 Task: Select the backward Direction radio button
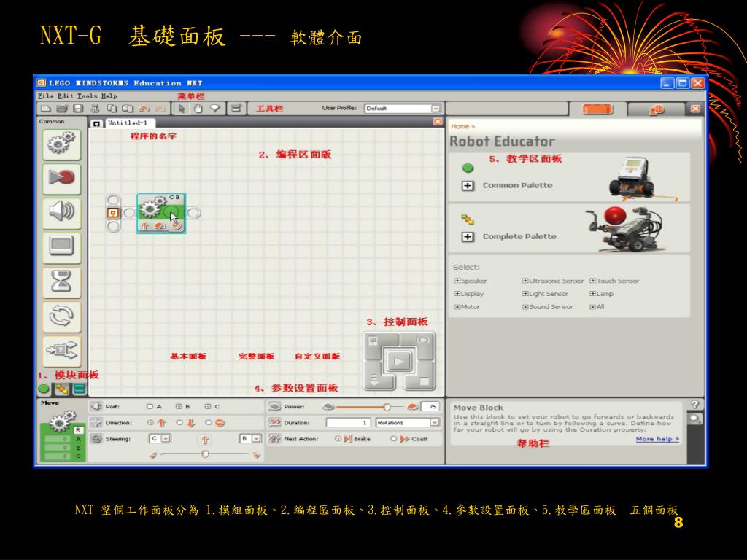point(179,422)
